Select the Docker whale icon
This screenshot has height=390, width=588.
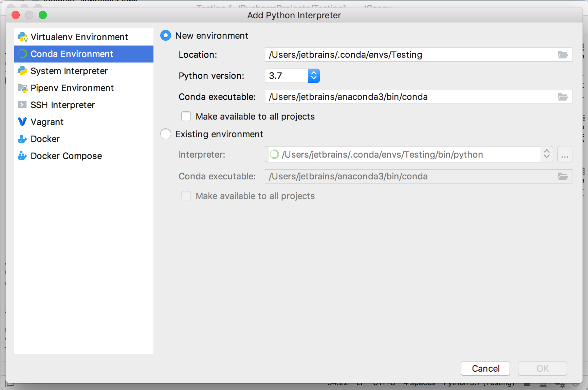(x=22, y=139)
